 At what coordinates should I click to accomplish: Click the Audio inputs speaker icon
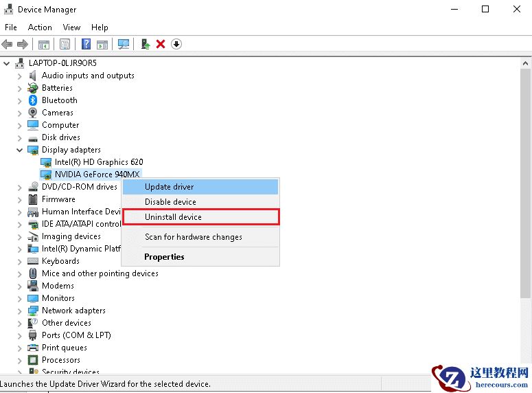[x=32, y=76]
